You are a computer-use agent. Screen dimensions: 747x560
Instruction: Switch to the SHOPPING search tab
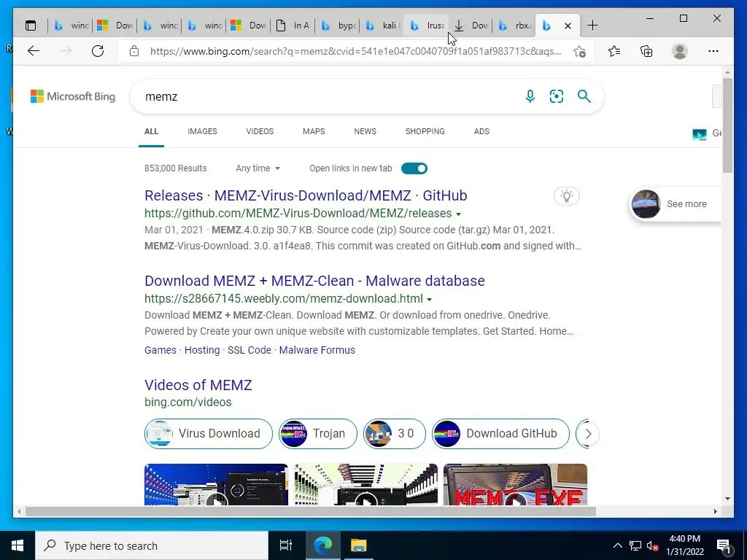click(425, 131)
